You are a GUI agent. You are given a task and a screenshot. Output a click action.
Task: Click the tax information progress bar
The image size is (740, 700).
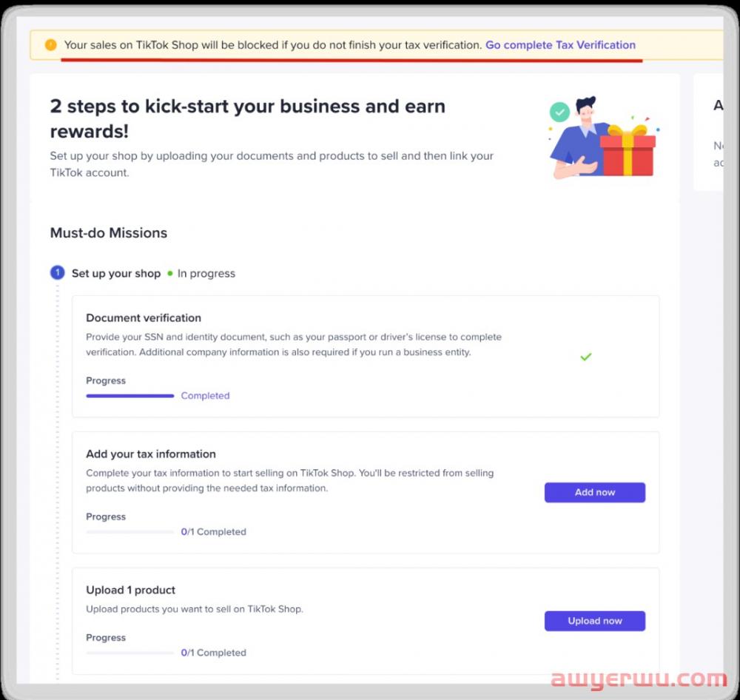130,532
